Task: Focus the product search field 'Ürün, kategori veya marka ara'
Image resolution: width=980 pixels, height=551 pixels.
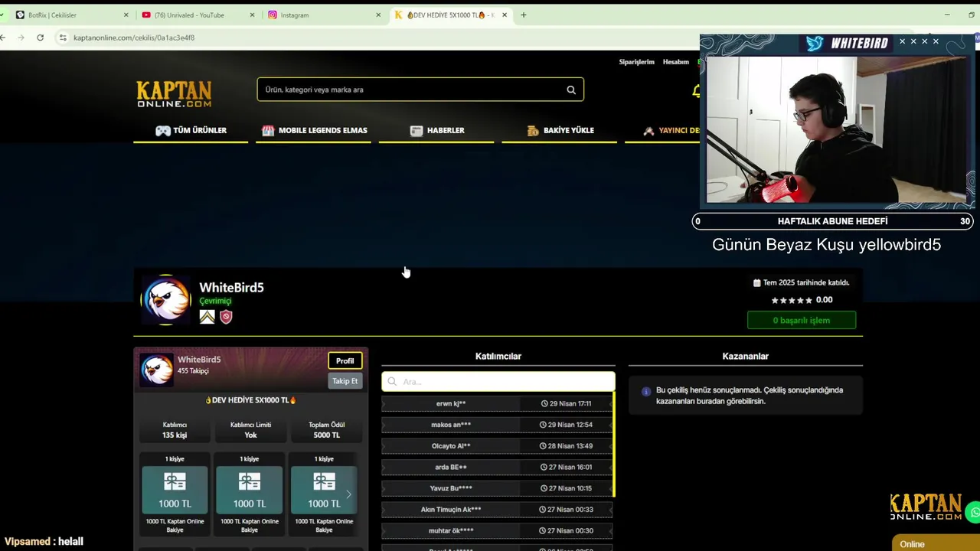Action: click(x=420, y=90)
